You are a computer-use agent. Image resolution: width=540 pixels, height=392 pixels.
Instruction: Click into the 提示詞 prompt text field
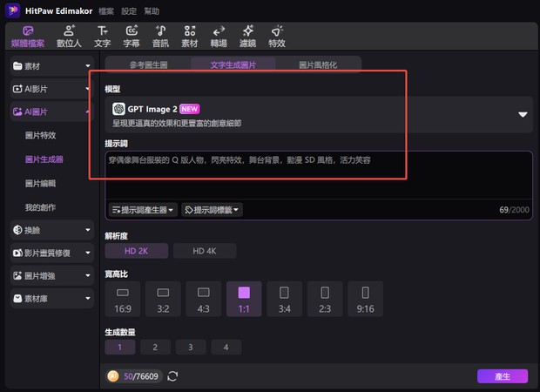click(319, 175)
